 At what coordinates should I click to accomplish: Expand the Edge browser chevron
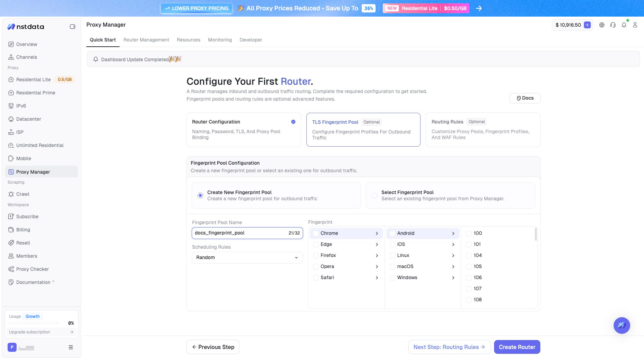point(377,245)
